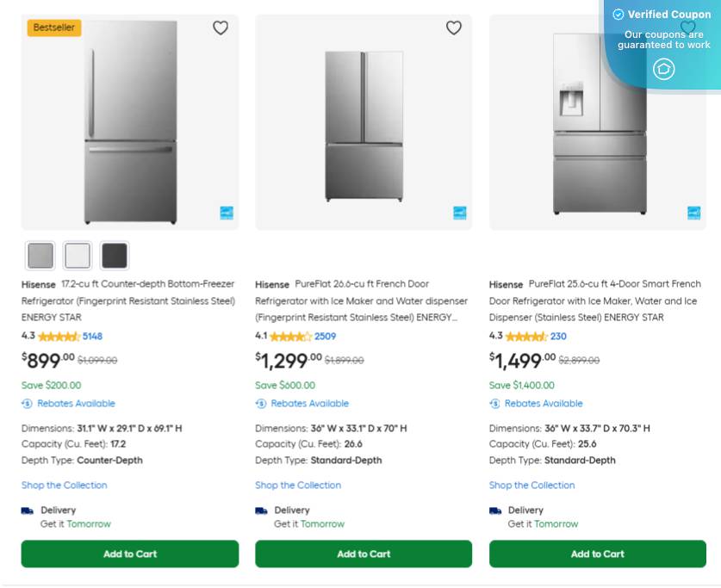
Task: Click the Bestseller badge label
Action: click(53, 27)
